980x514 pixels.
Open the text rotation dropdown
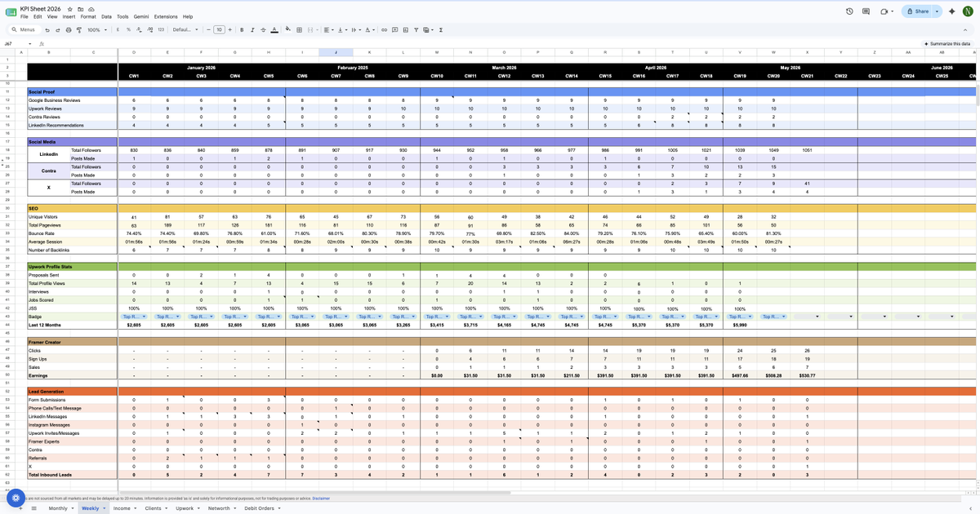click(370, 29)
